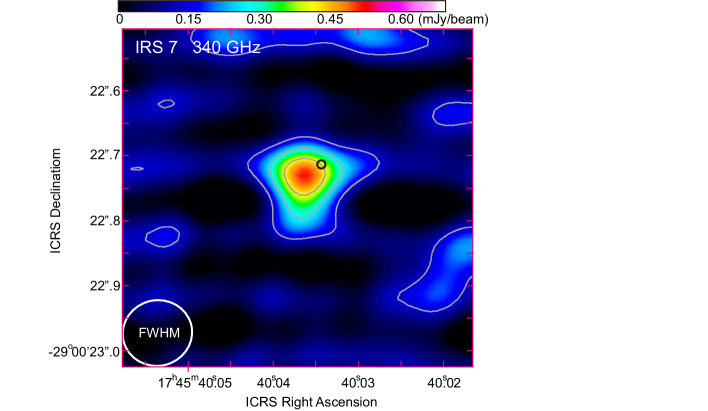Click the '0.60 (mJy/beam)' label
The width and height of the screenshot is (708, 411).
[438, 19]
